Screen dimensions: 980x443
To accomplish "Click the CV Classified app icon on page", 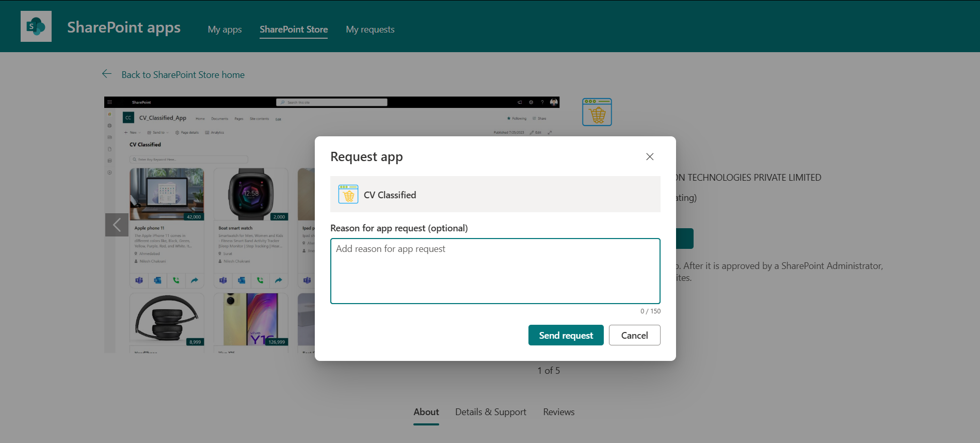I will (597, 112).
